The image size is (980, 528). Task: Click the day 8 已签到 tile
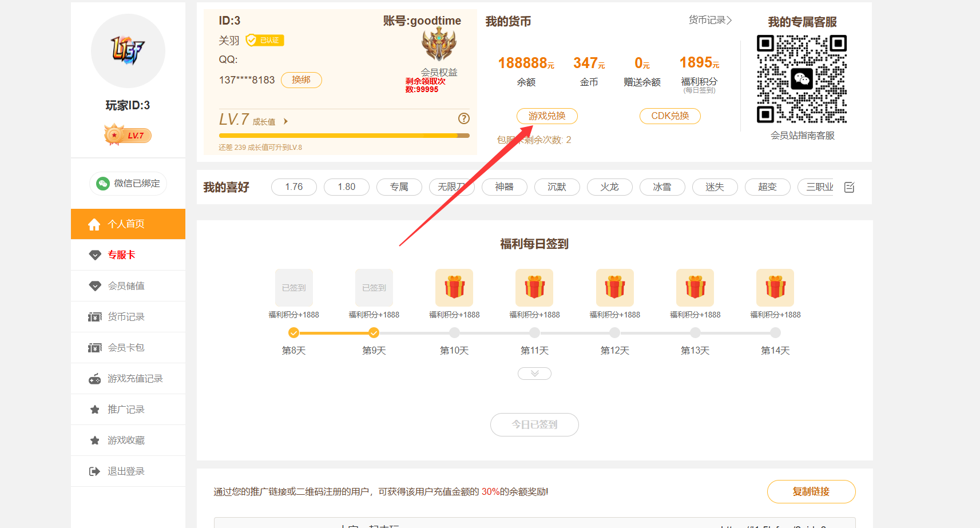click(294, 288)
